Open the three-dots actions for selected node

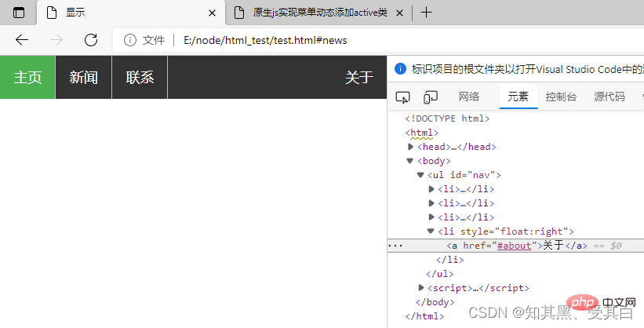point(395,246)
